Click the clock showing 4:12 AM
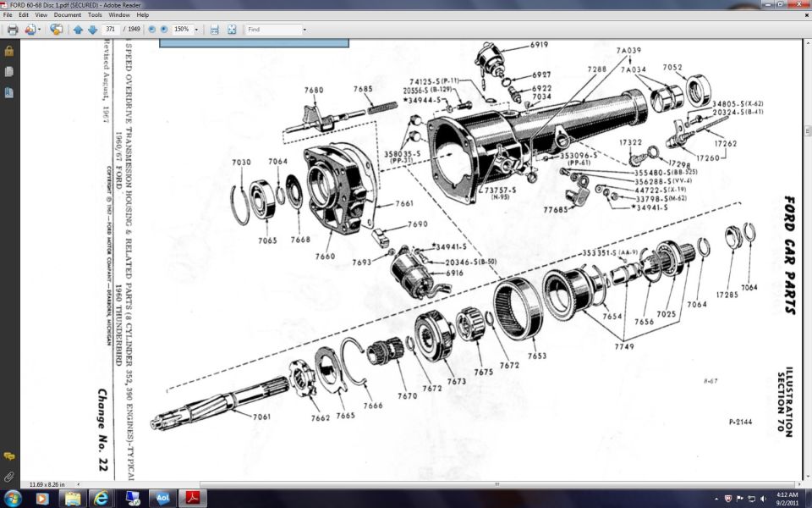 787,499
